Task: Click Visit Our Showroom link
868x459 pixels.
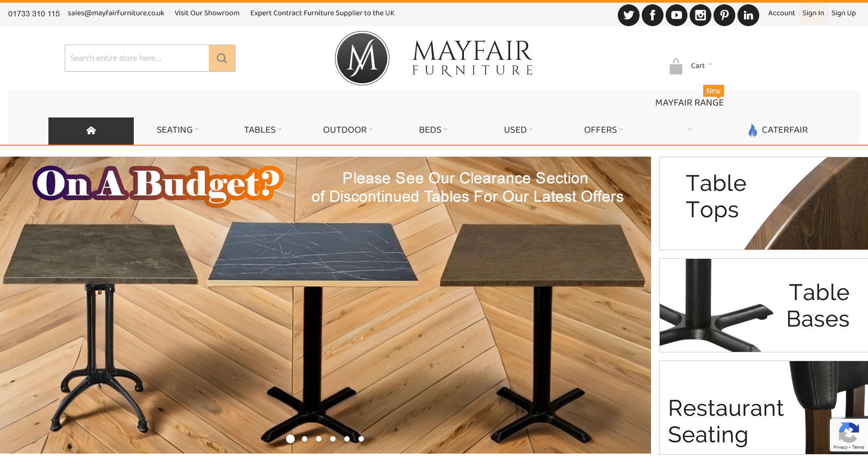Action: point(207,13)
